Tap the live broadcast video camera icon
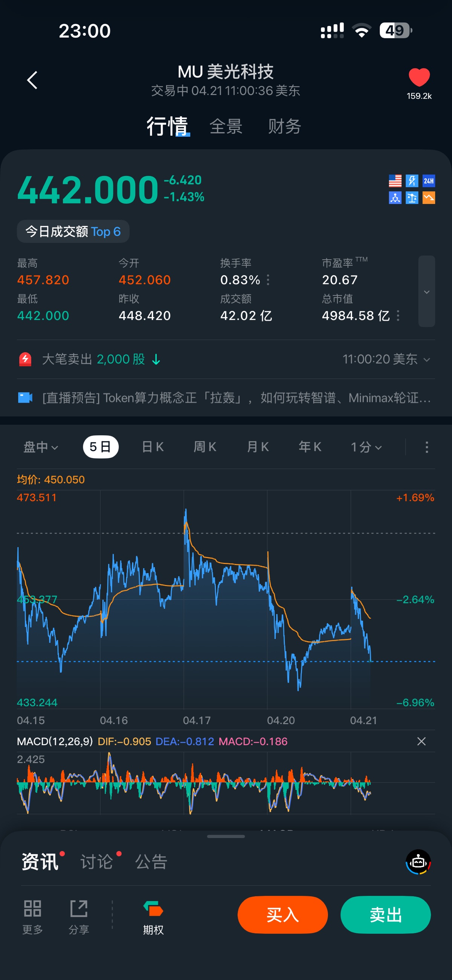The image size is (452, 980). (26, 398)
